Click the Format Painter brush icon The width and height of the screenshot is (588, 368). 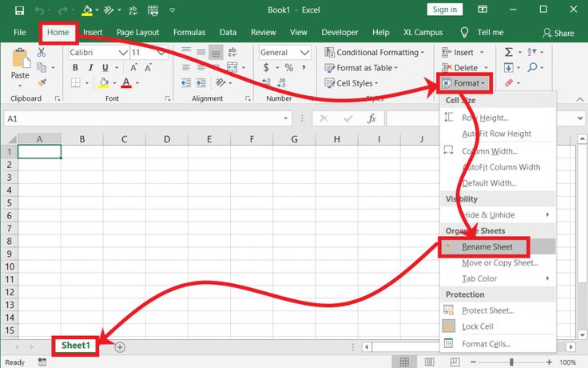tap(42, 82)
